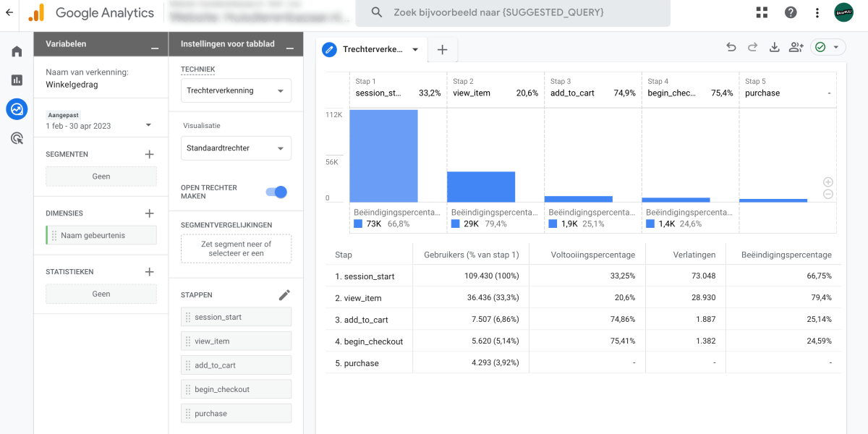Click blue legend swatch beside 73K
The width and height of the screenshot is (868, 434).
[358, 224]
